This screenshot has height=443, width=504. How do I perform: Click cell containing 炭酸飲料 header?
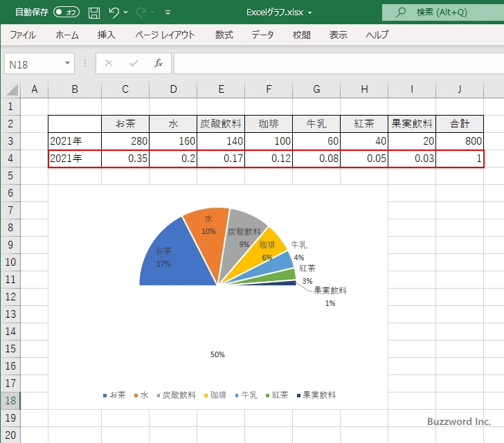(221, 124)
